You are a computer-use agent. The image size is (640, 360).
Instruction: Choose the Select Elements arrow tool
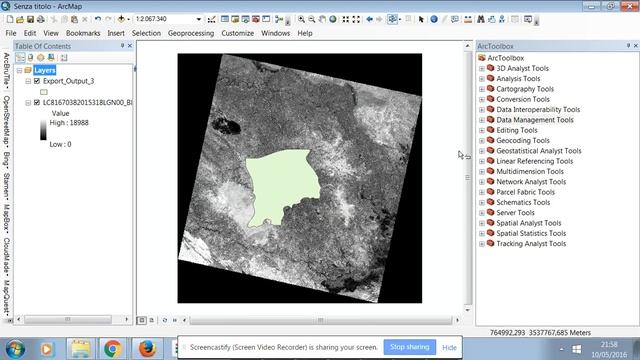421,19
